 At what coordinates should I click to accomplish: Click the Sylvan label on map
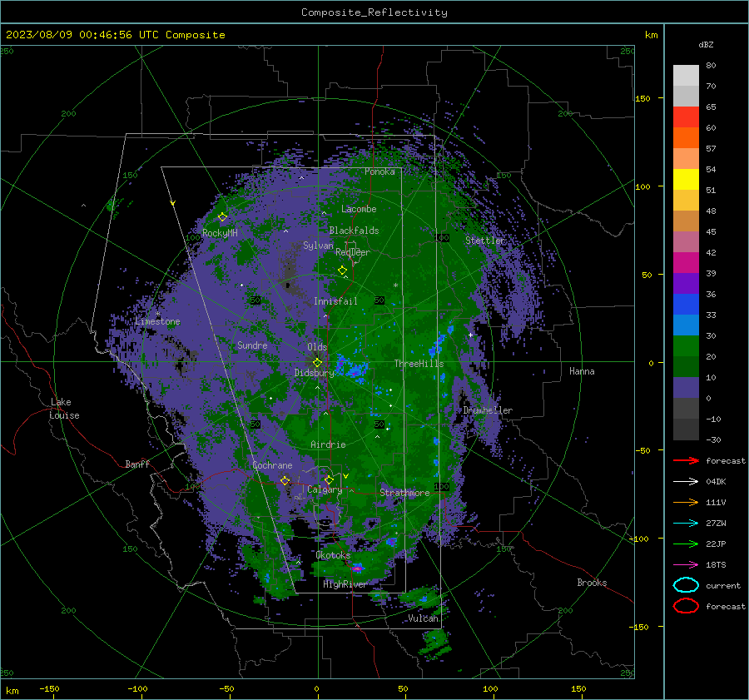(318, 246)
